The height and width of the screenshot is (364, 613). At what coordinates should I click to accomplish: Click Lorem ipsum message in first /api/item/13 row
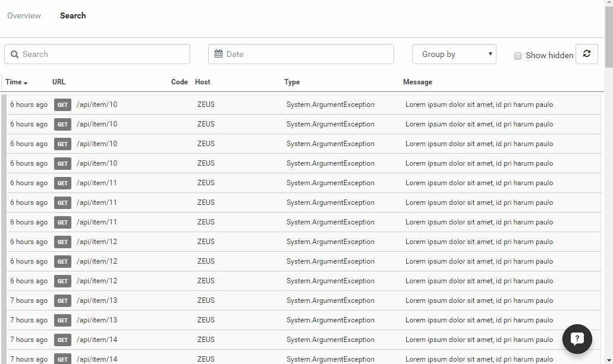[x=479, y=300]
